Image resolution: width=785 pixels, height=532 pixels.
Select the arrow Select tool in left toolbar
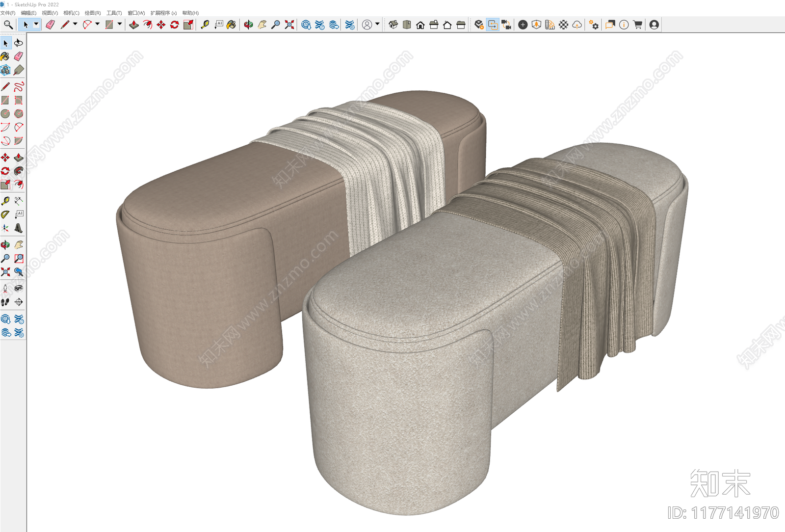(x=6, y=43)
